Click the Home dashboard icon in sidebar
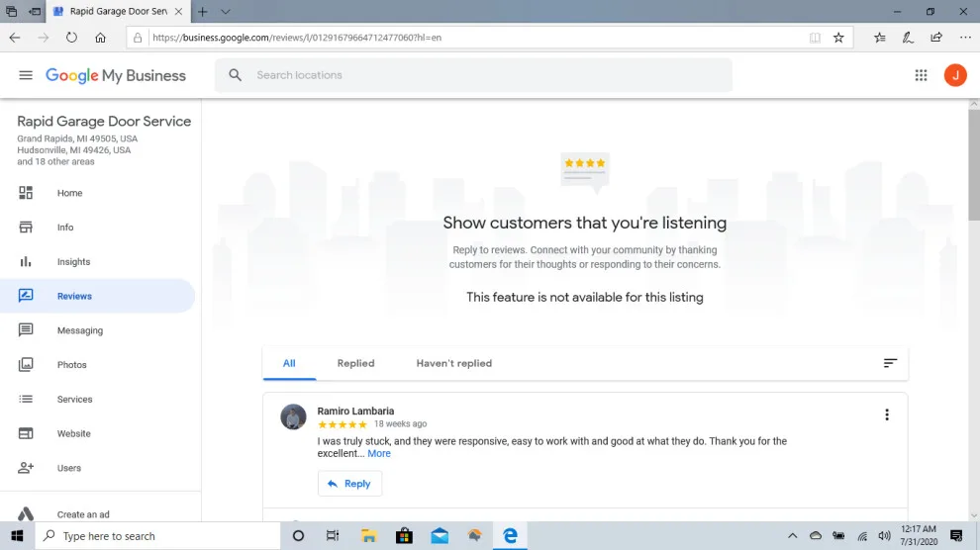Screen dimensions: 980x550 coord(26,193)
